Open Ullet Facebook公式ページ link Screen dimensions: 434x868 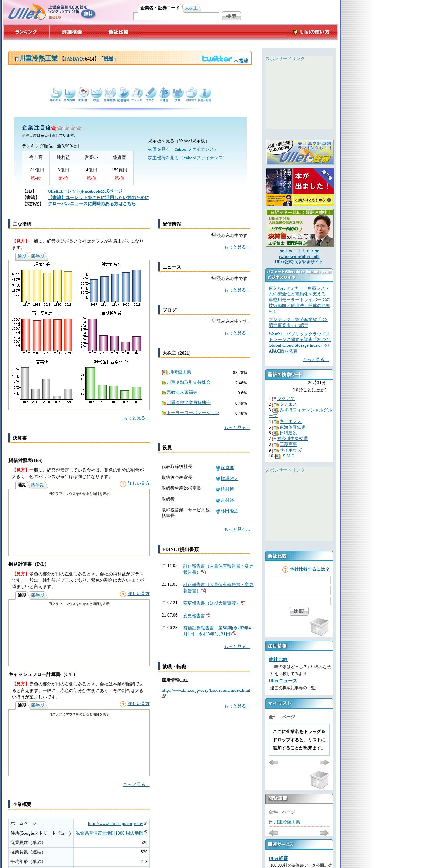pos(85,191)
